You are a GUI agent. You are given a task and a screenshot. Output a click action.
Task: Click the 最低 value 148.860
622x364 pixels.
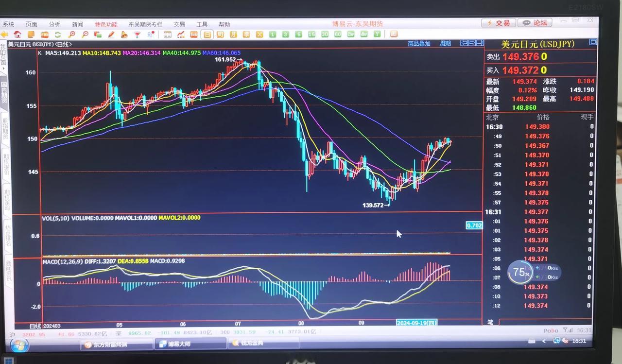[x=524, y=107]
